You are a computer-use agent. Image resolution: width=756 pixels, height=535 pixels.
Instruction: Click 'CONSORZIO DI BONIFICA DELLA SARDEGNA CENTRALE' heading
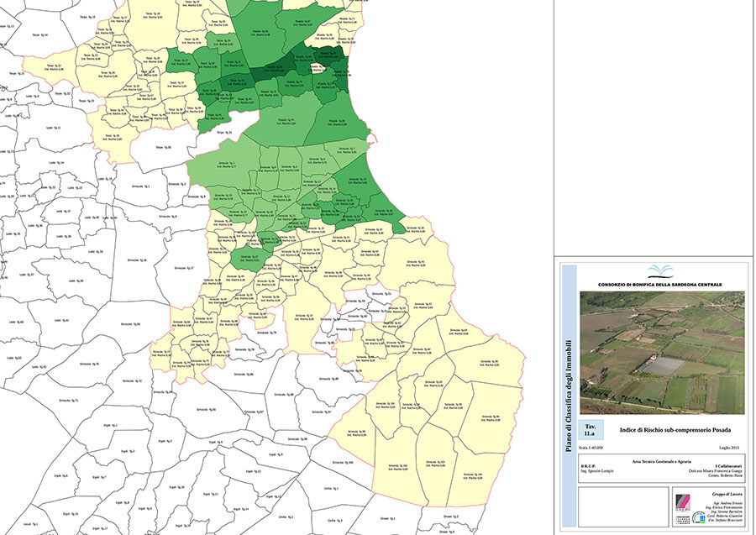click(x=660, y=285)
